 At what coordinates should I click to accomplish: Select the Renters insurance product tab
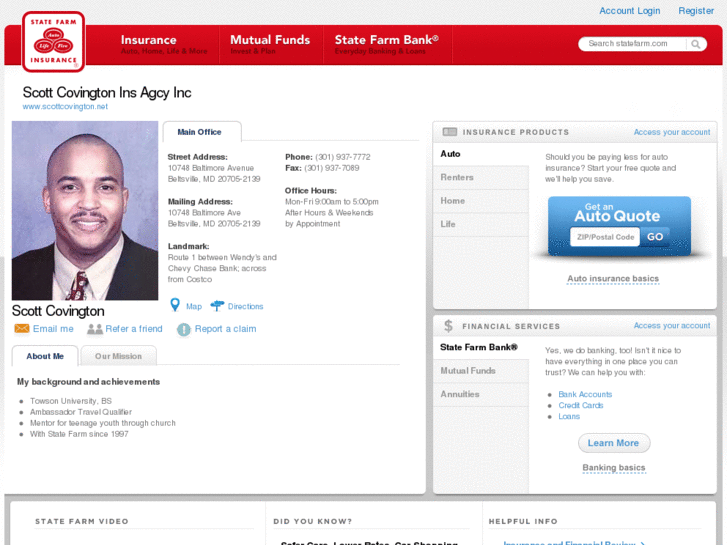[x=480, y=177]
